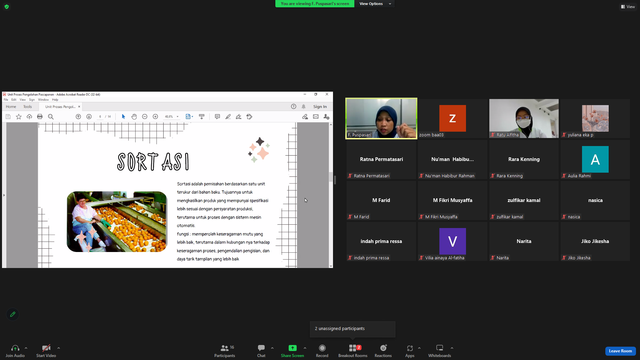Switch to the Tools tab in Acrobat

27,107
